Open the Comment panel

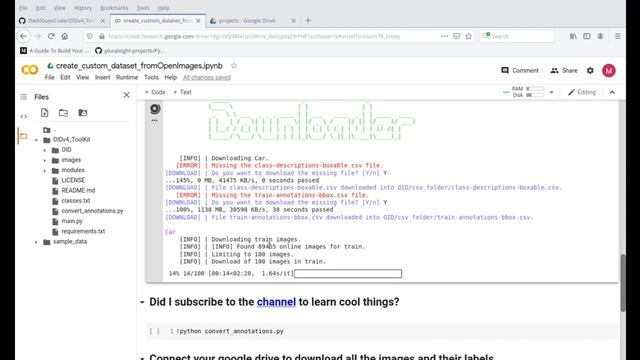coord(520,71)
